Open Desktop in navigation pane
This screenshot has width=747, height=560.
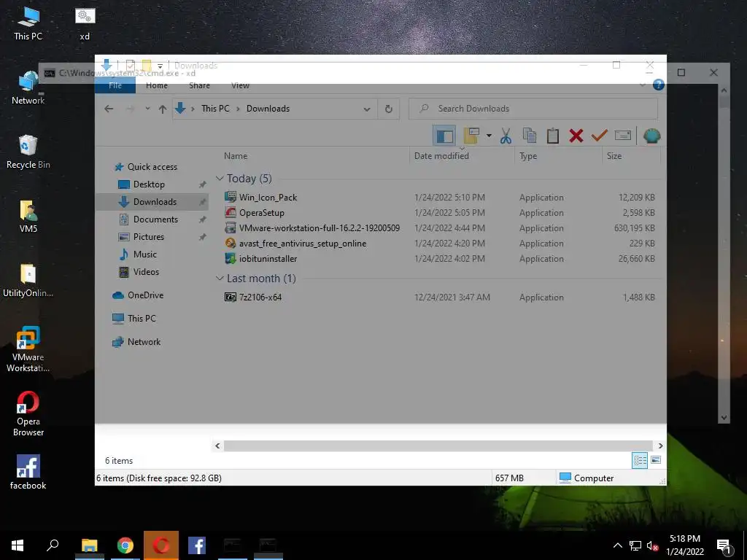[149, 184]
